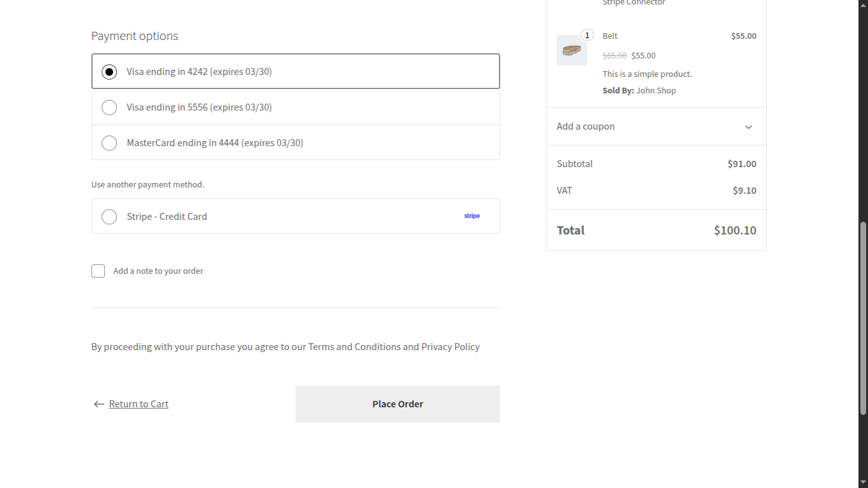Click the John Shop seller name
Viewport: 868px width, 488px height.
click(656, 90)
